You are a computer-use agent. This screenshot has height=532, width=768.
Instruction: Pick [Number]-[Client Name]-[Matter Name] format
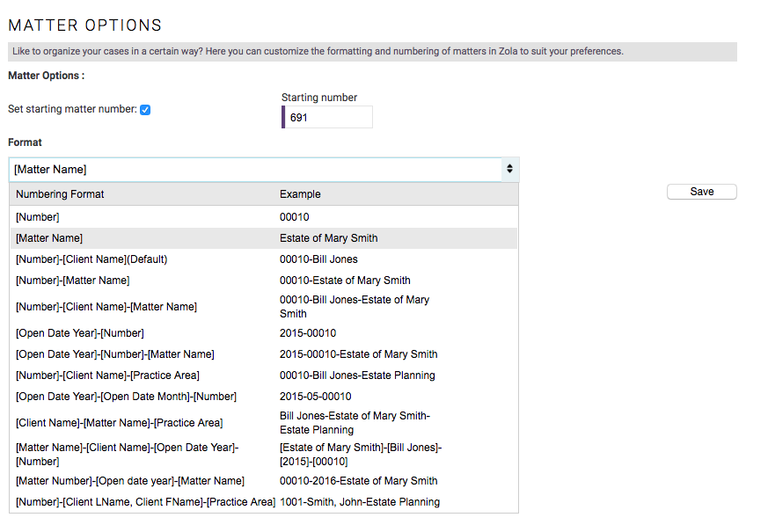(x=264, y=307)
